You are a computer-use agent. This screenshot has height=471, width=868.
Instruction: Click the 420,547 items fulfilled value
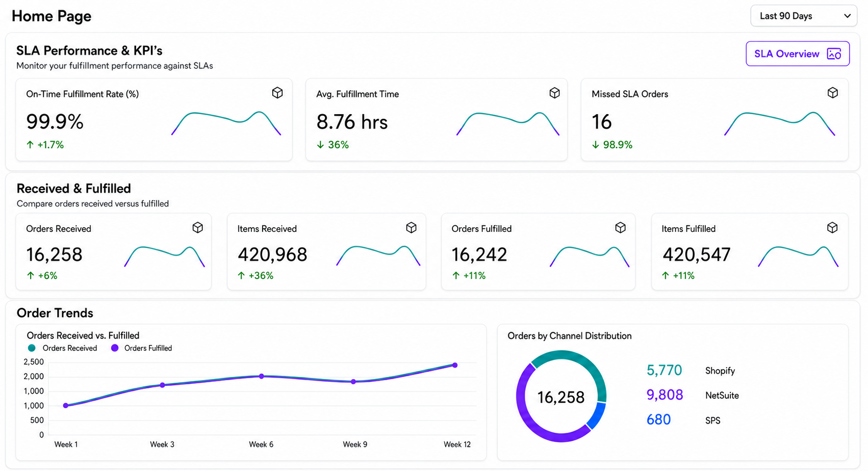click(x=697, y=254)
